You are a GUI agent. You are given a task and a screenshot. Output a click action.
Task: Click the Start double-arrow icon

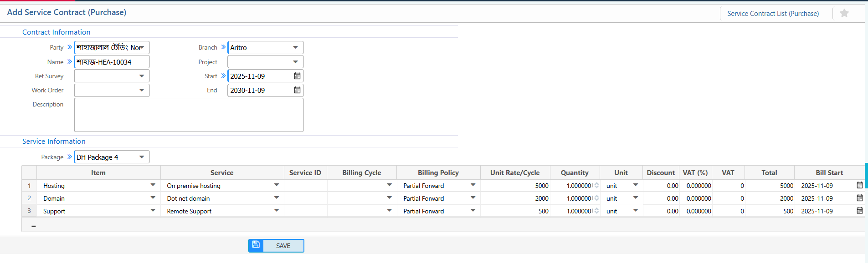click(x=223, y=76)
